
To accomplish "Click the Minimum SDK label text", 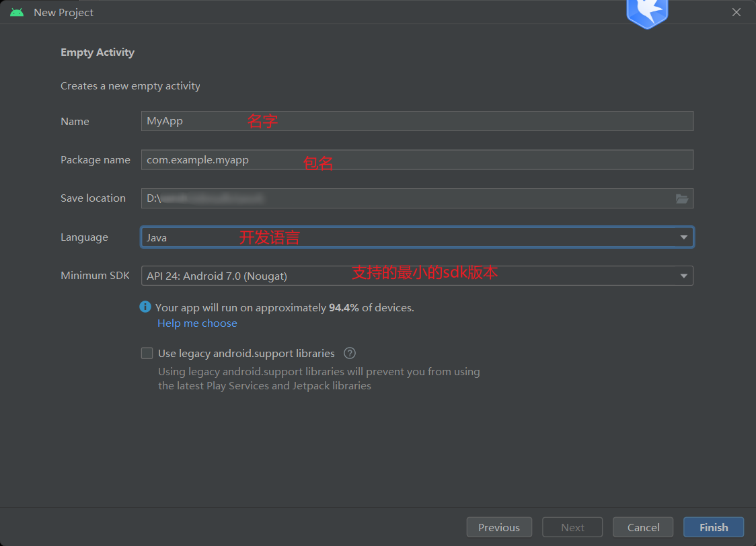I will click(95, 276).
